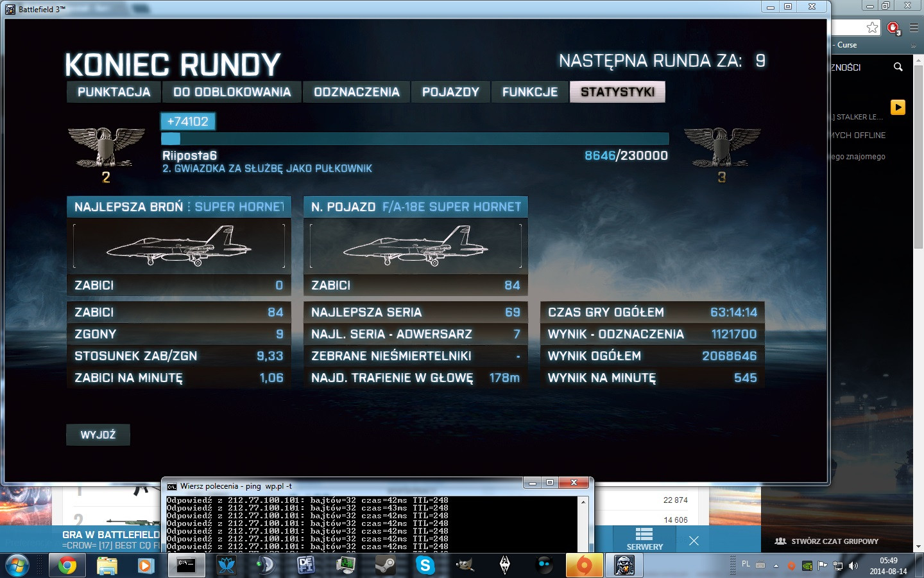Image resolution: width=924 pixels, height=578 pixels.
Task: Click the Wynik Ogółem value 2068646
Action: [729, 356]
